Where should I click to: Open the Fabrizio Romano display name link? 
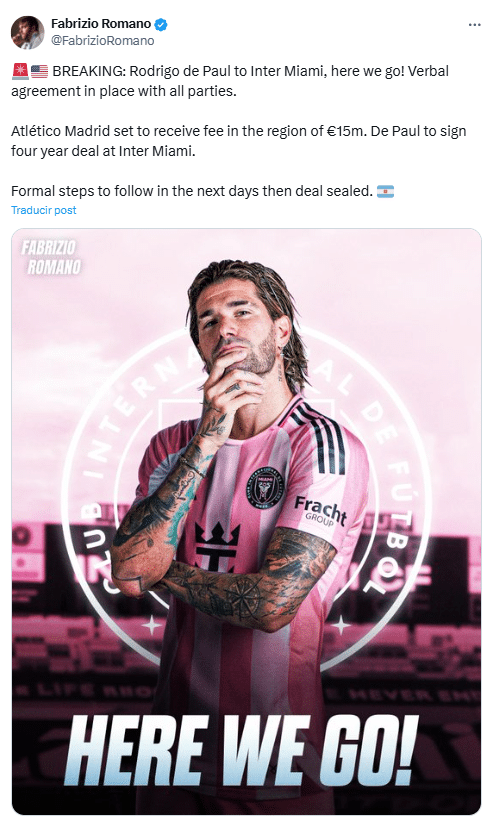[101, 24]
